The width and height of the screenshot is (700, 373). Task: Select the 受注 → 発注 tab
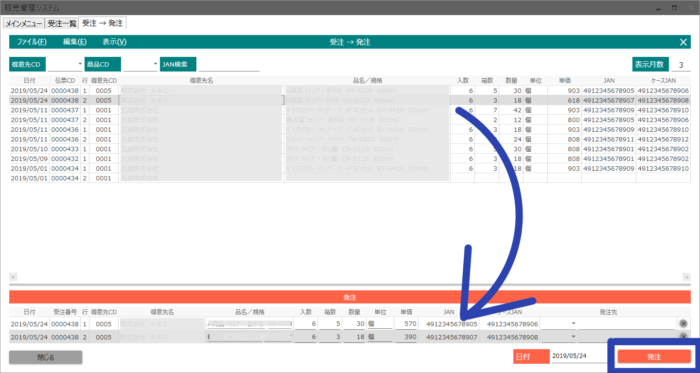click(x=102, y=23)
